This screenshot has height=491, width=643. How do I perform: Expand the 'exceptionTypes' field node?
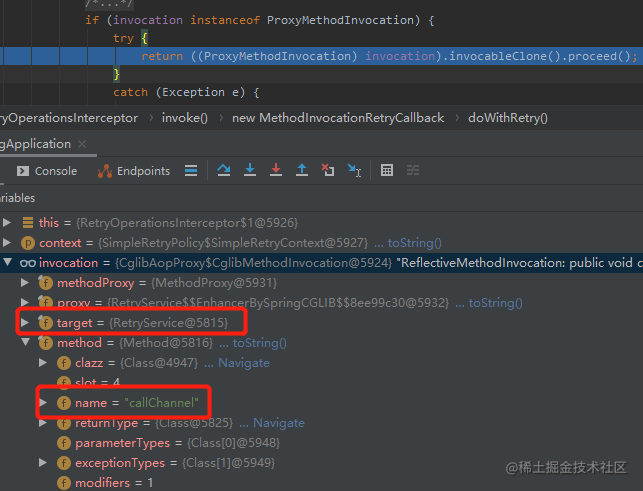point(43,463)
